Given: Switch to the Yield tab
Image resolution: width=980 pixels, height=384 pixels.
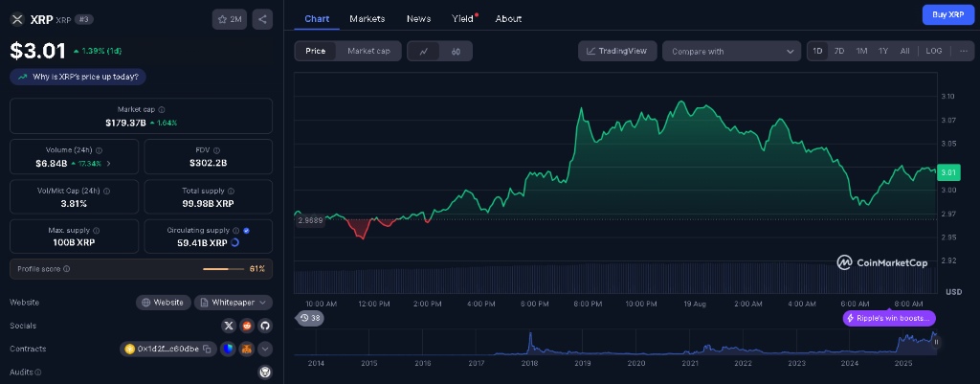Looking at the screenshot, I should pyautogui.click(x=464, y=19).
